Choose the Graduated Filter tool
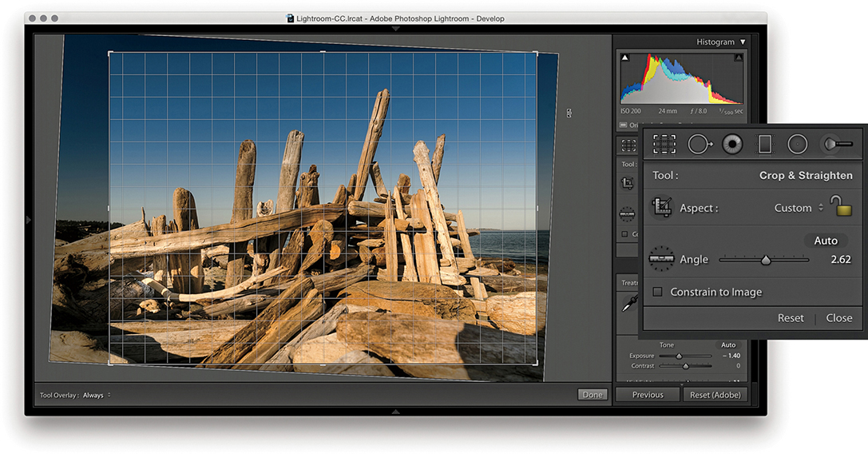 coord(765,144)
